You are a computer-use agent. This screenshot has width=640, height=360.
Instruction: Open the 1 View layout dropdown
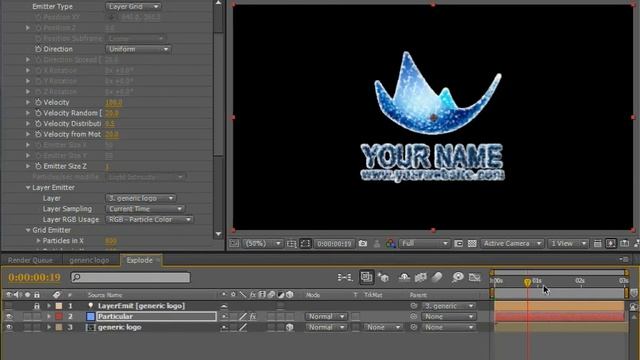[568, 244]
